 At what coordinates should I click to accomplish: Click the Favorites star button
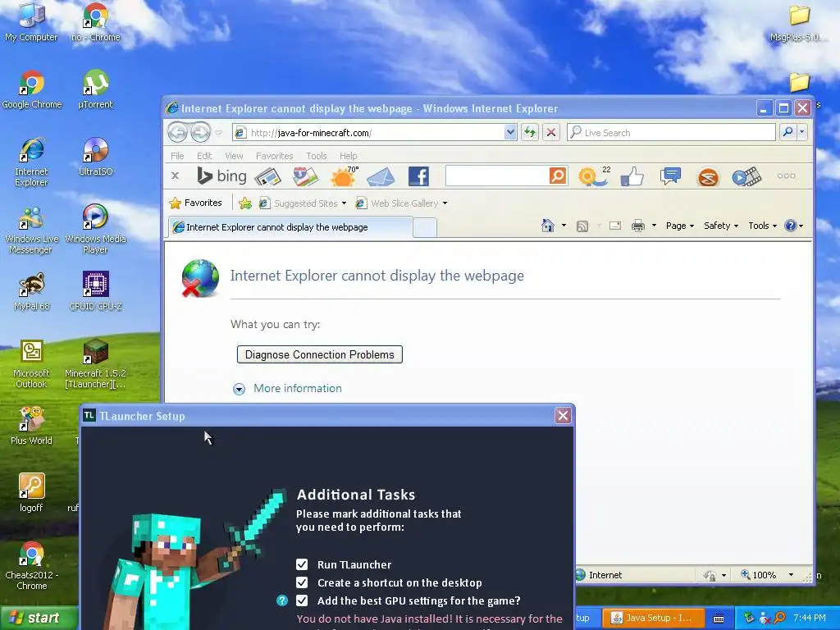pos(195,203)
